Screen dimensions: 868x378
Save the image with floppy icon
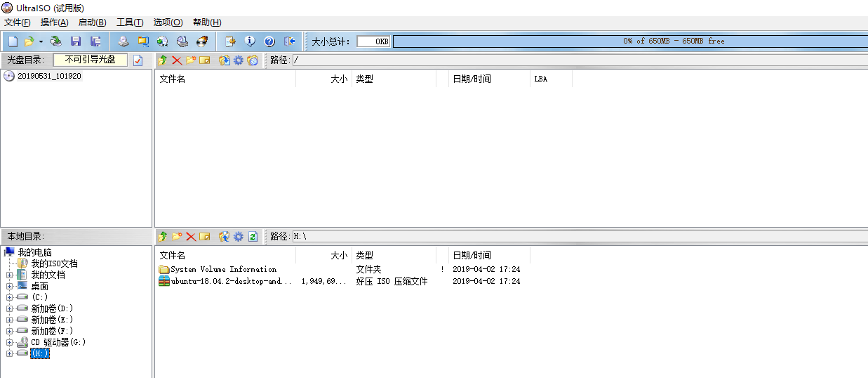pyautogui.click(x=76, y=41)
